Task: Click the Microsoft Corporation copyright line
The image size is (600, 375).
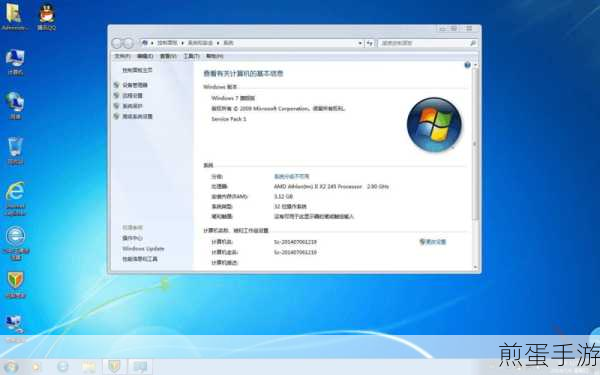Action: (278, 109)
